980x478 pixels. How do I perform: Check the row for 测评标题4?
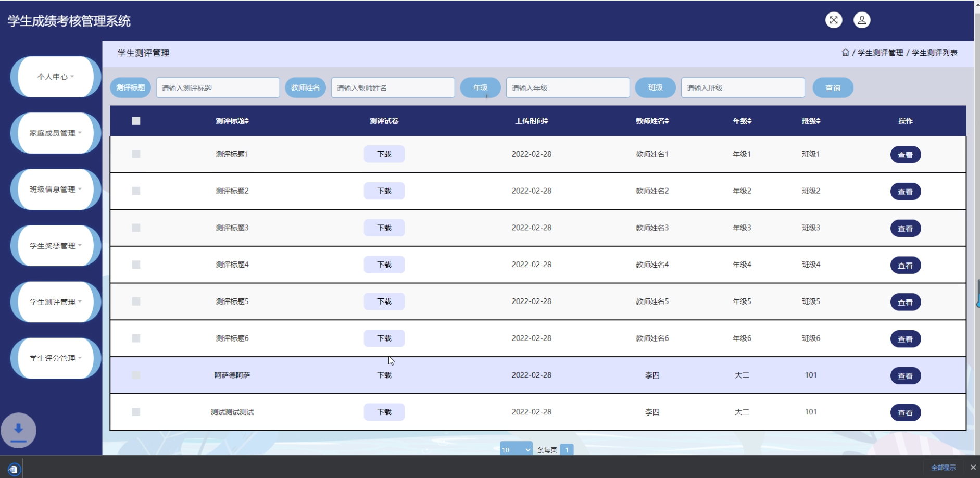tap(136, 265)
